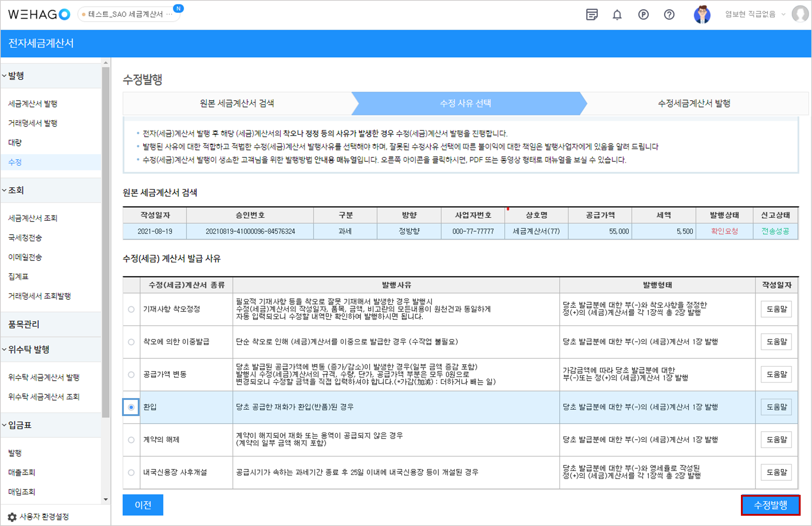Click the user avatar illustration
Image resolution: width=812 pixels, height=526 pixels.
(x=702, y=15)
